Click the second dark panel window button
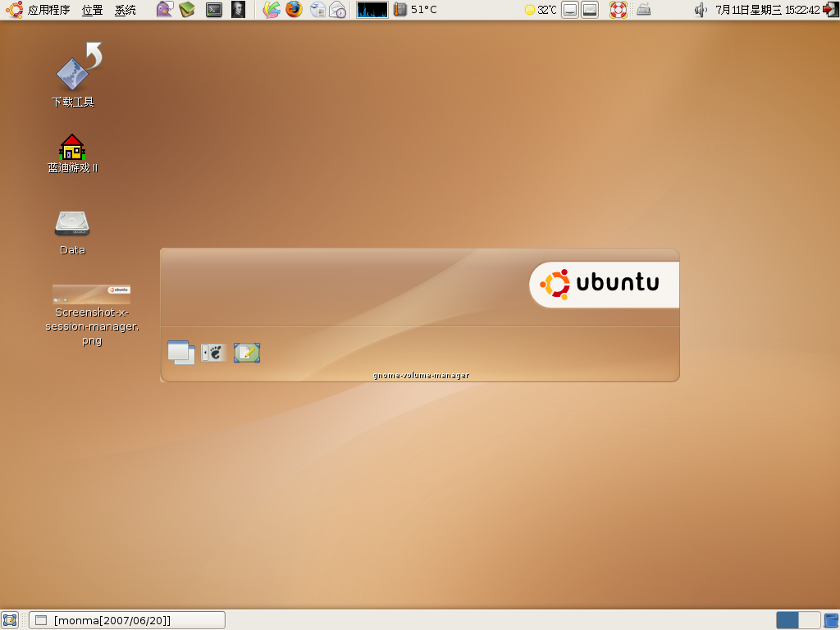This screenshot has height=630, width=840. tap(590, 10)
